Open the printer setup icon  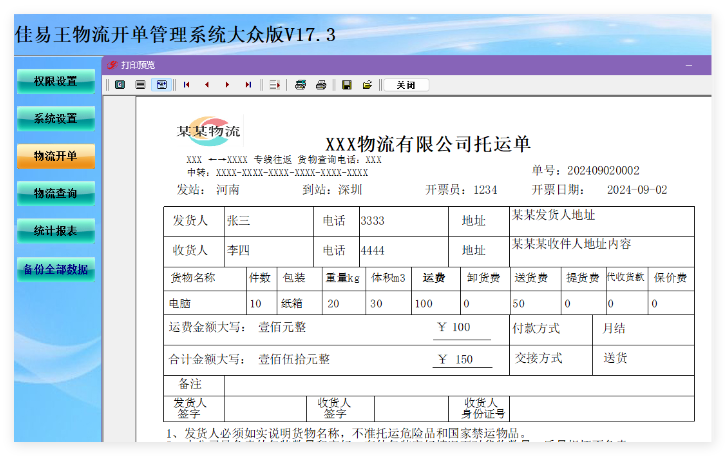tap(300, 85)
